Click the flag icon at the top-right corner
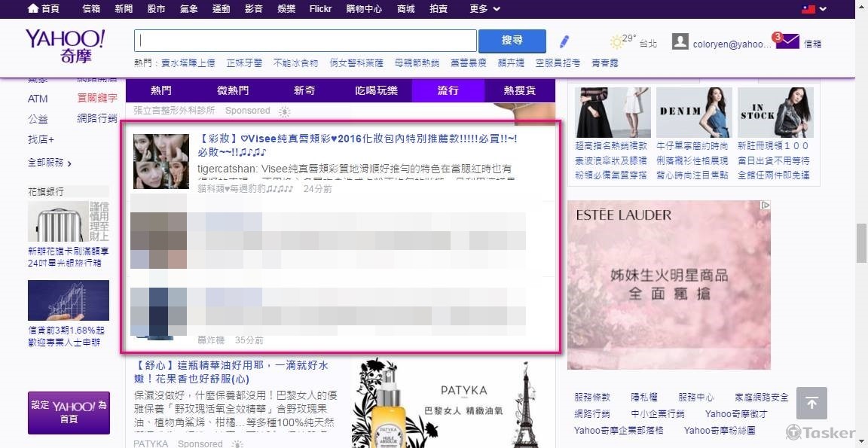Viewport: 868px width, 448px height. pyautogui.click(x=808, y=9)
